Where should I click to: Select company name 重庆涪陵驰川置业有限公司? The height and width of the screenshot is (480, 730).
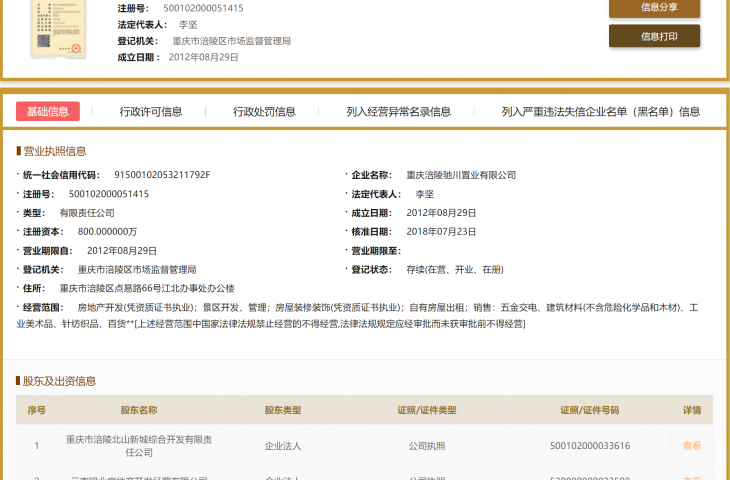tap(461, 175)
